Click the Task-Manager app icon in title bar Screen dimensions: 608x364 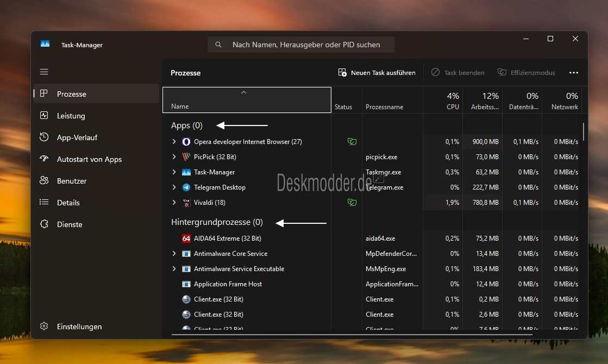click(45, 44)
